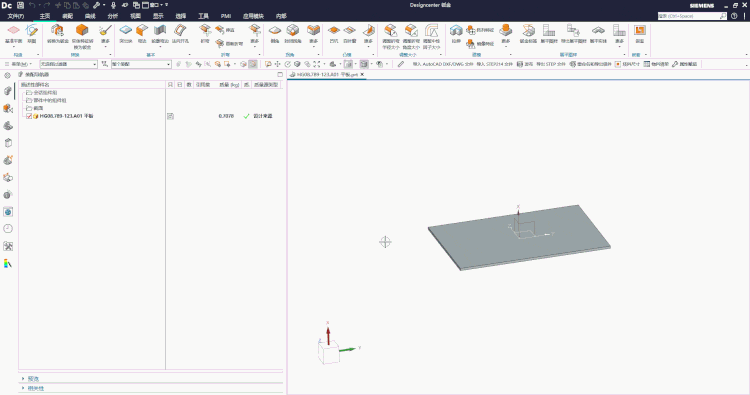The height and width of the screenshot is (395, 750).
Task: Select the Rebend (重新折弯) tool
Action: click(229, 44)
